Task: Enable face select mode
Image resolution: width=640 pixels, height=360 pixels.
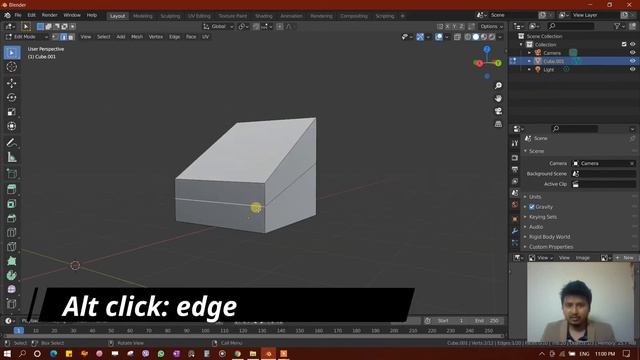Action: pos(71,37)
